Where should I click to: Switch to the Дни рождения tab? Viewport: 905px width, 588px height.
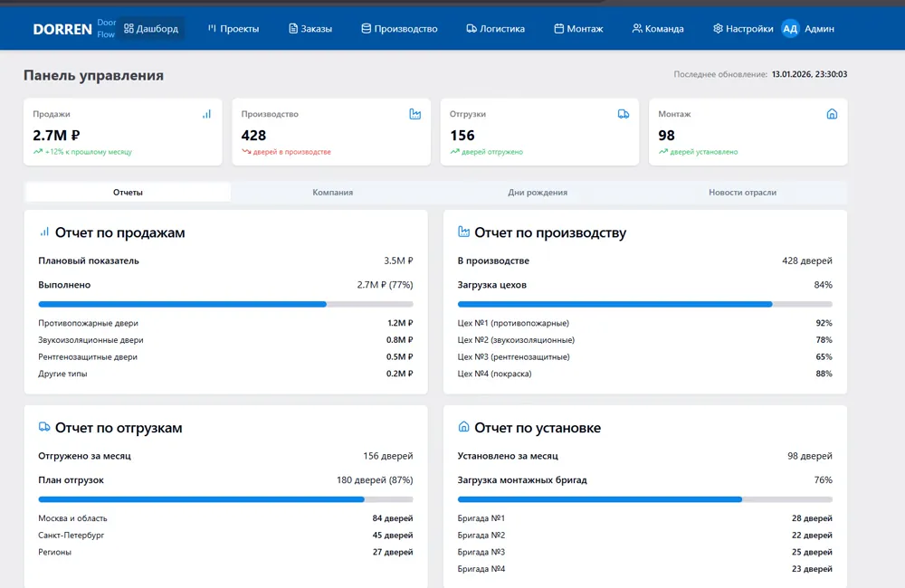[x=538, y=192]
